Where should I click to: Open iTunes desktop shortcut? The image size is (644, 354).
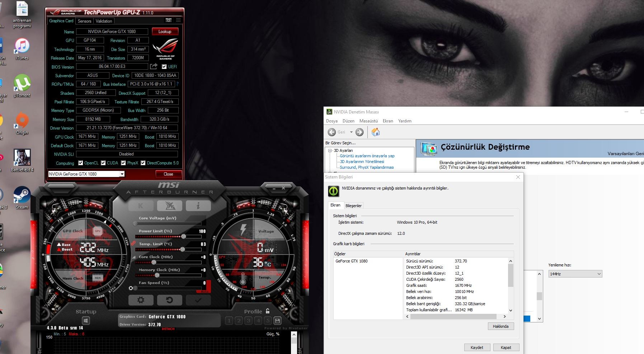(22, 49)
